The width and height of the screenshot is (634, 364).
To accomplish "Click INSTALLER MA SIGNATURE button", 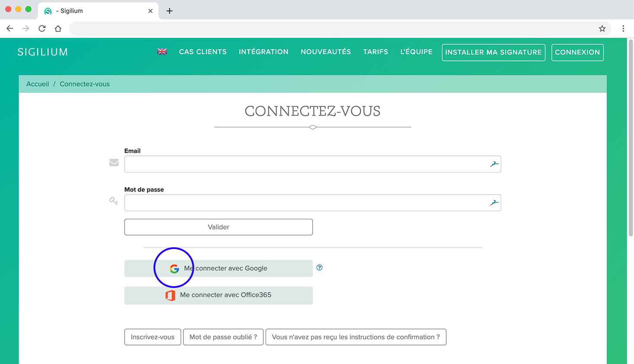I will 493,52.
